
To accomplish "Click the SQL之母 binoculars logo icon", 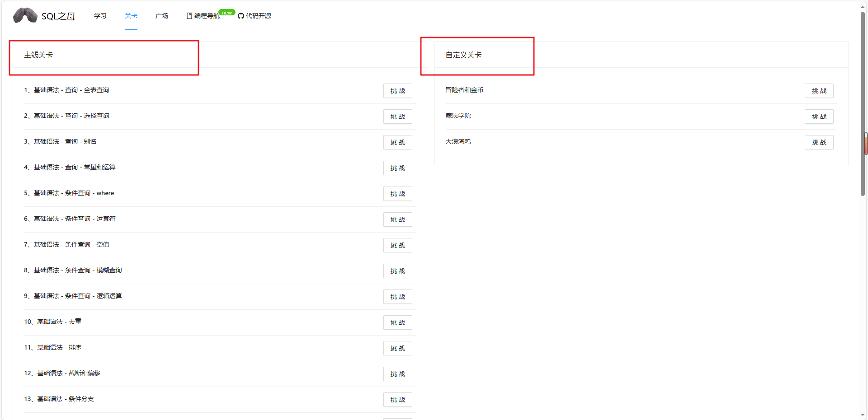I will point(24,15).
